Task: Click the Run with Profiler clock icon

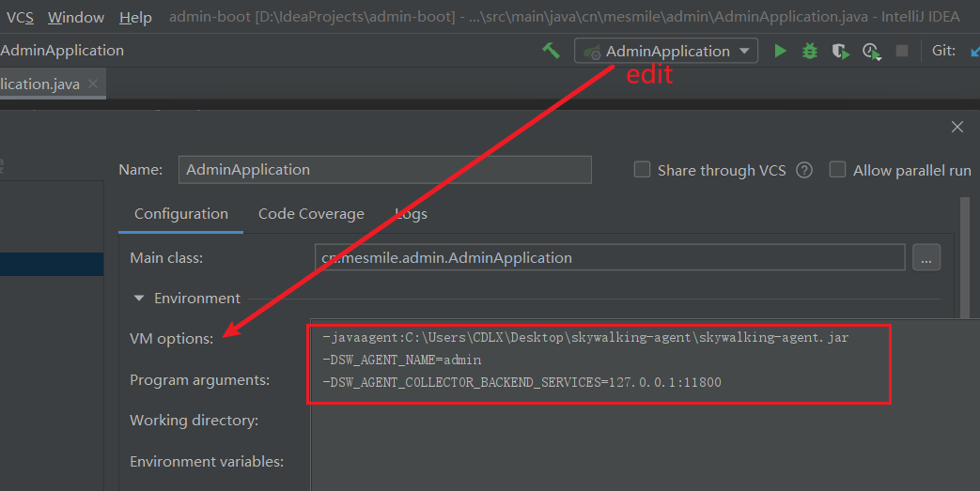Action: [x=871, y=51]
